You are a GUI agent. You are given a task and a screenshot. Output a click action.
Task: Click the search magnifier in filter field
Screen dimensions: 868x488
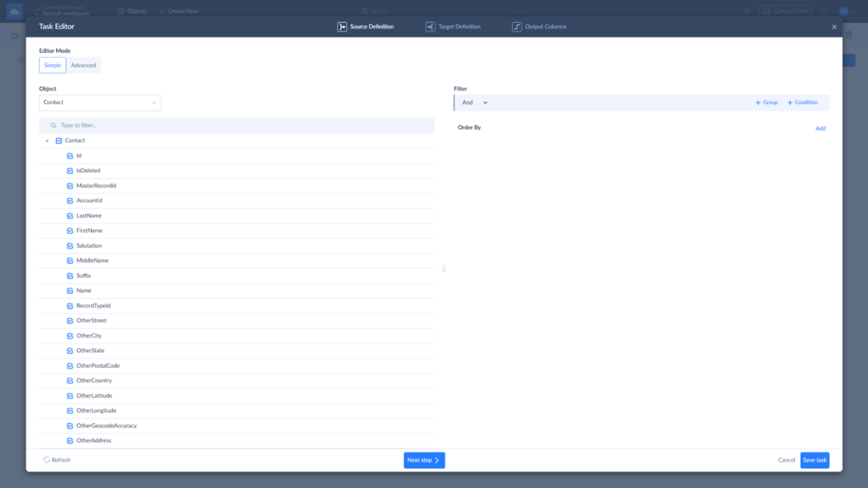(x=54, y=126)
